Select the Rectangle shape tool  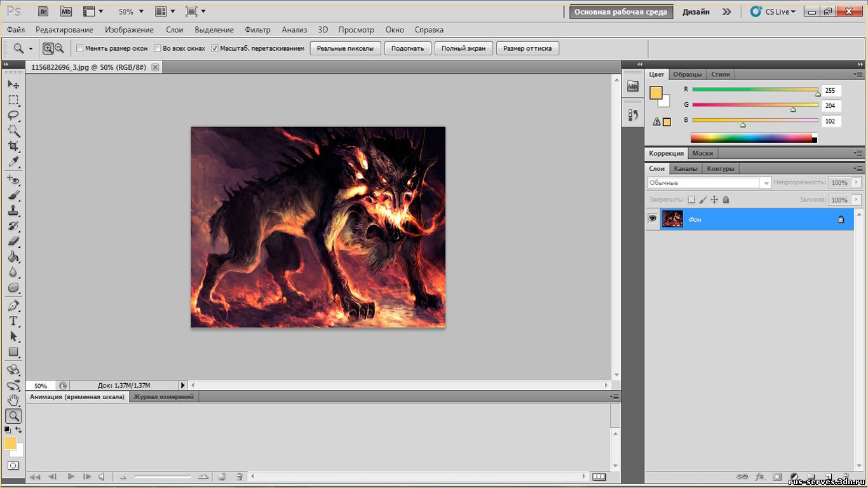point(13,352)
